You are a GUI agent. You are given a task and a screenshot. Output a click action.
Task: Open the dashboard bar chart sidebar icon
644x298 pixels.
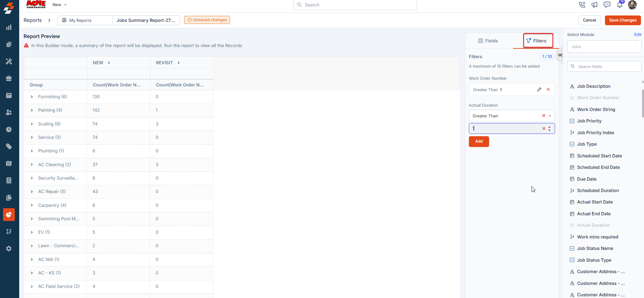(9, 27)
